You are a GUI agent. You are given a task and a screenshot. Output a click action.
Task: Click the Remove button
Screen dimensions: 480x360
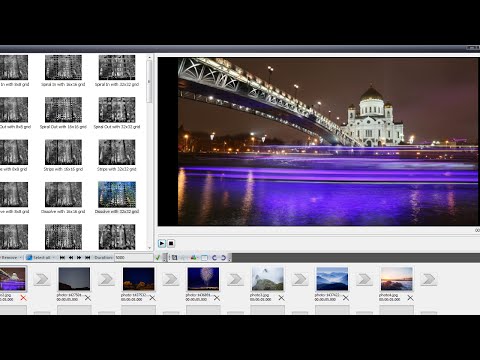(9, 257)
